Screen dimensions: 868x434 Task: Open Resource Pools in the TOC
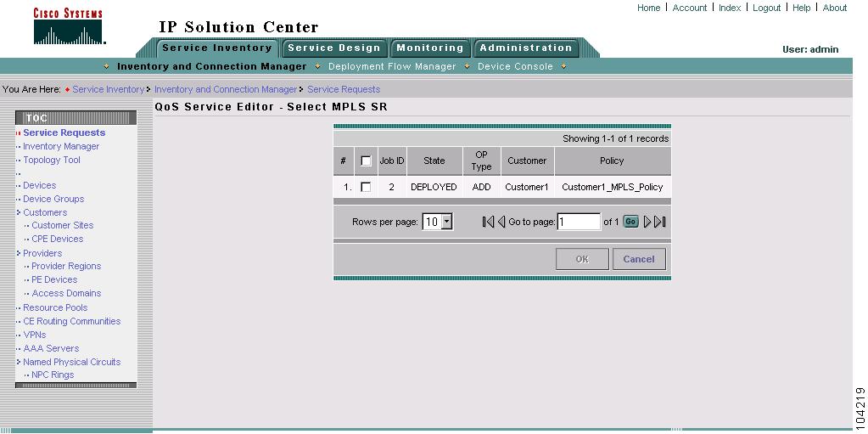(x=55, y=307)
